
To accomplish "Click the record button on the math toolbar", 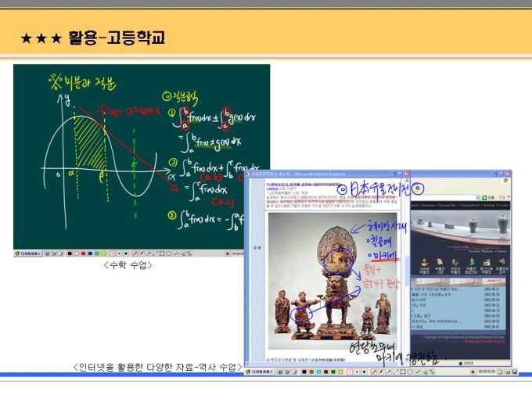I will pyautogui.click(x=228, y=253).
